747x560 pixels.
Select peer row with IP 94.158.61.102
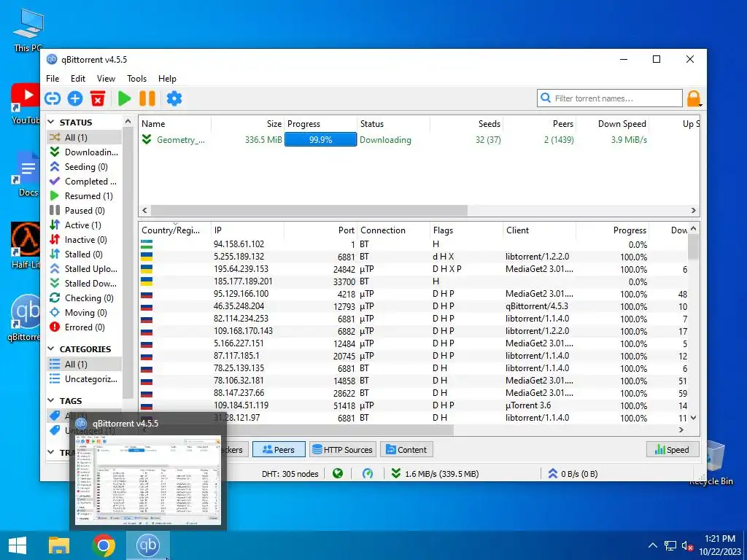(x=414, y=244)
